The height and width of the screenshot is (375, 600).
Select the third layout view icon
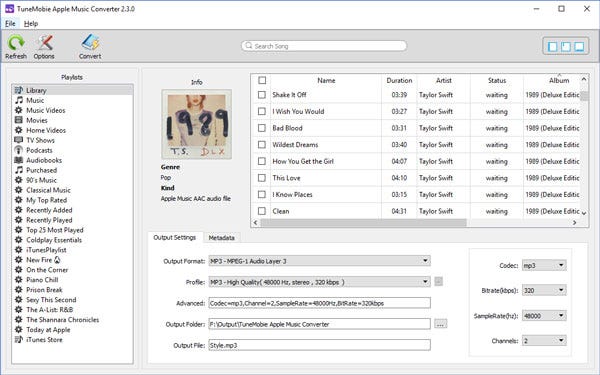tap(579, 47)
